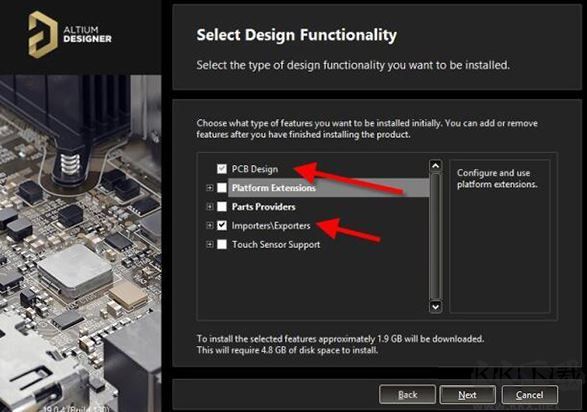The width and height of the screenshot is (587, 412).
Task: Enable the Platform Extensions checkbox
Action: [222, 187]
